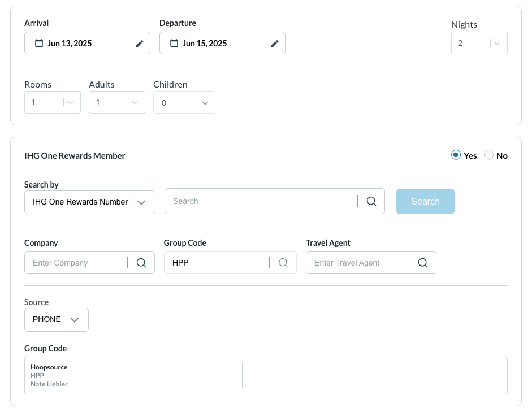Click the pencil edit icon for Departure date
532x413 pixels.
tap(274, 44)
